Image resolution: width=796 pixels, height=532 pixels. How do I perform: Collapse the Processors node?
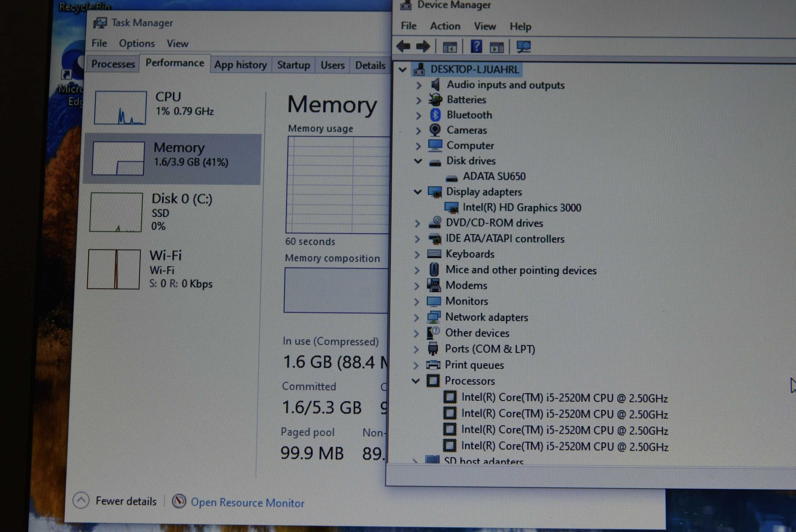pyautogui.click(x=416, y=381)
